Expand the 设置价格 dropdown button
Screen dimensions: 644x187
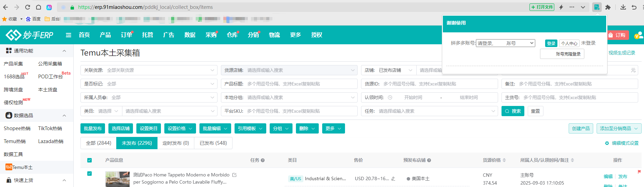click(180, 128)
